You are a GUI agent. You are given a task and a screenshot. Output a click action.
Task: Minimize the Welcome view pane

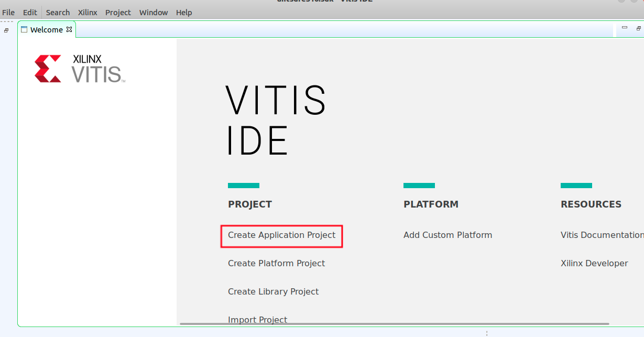pos(625,28)
